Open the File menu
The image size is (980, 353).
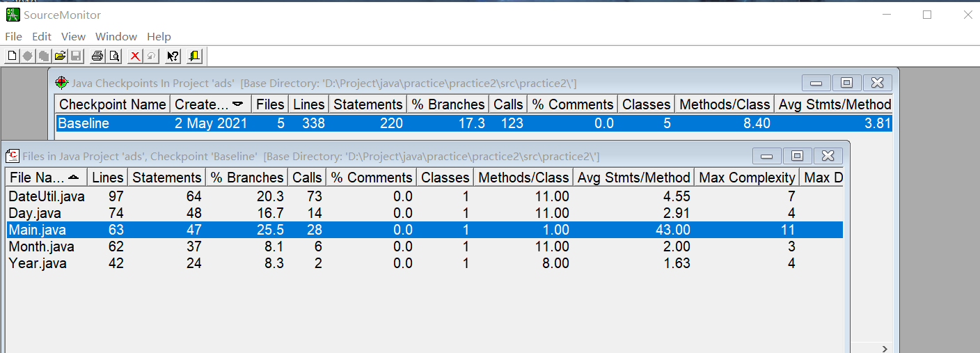(x=14, y=36)
